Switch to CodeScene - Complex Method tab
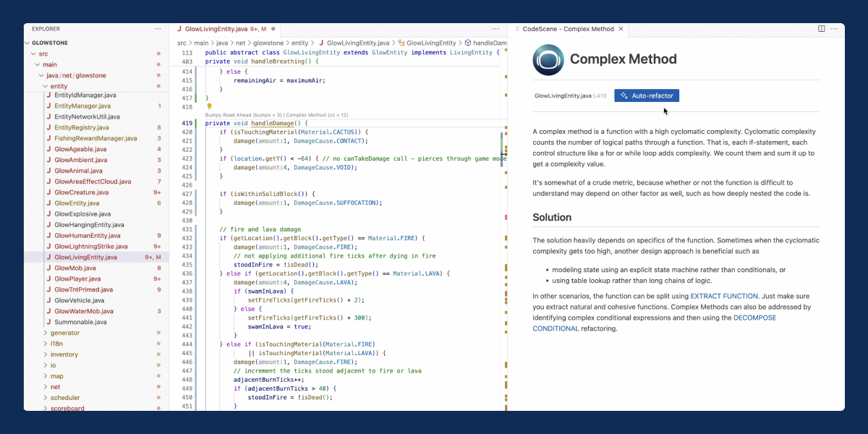 coord(569,29)
